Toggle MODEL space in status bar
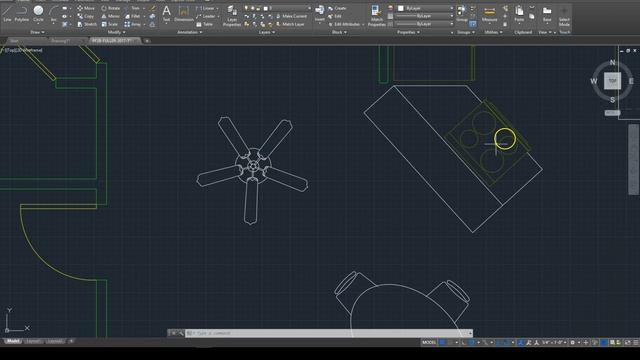640x360 pixels. coord(429,342)
